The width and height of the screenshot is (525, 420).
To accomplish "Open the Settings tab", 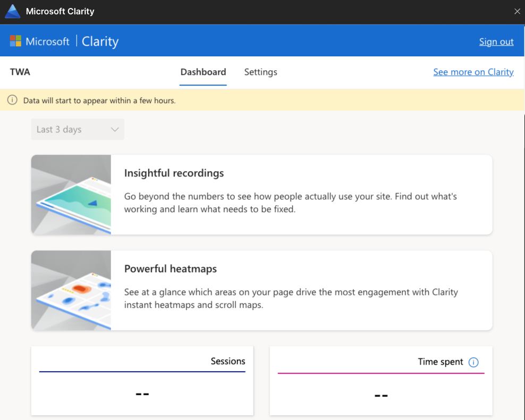I will (x=260, y=72).
